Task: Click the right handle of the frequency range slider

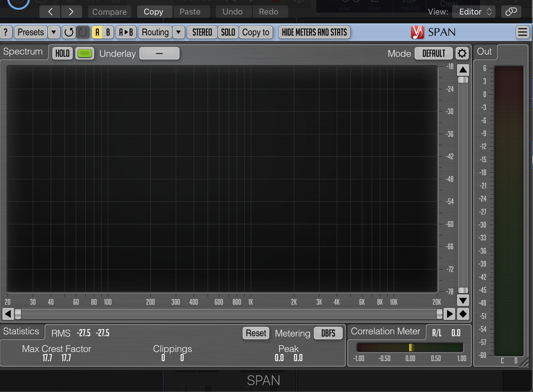Action: [x=439, y=314]
